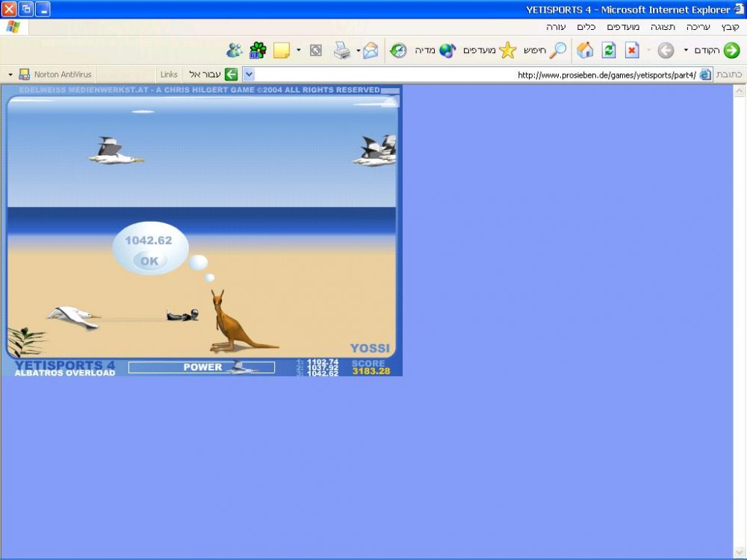The height and width of the screenshot is (560, 747).
Task: Open the Help menu (עזרה)
Action: point(556,27)
